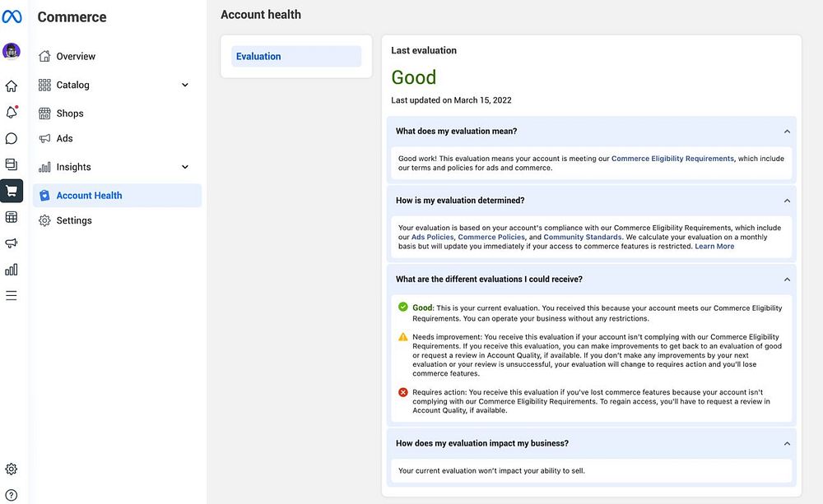
Task: Click 'What does my evaluation mean?' heading text
Action: click(456, 131)
